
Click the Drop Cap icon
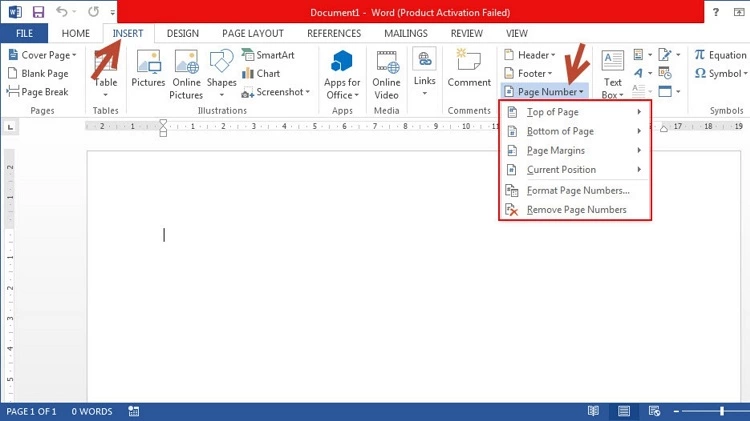639,90
